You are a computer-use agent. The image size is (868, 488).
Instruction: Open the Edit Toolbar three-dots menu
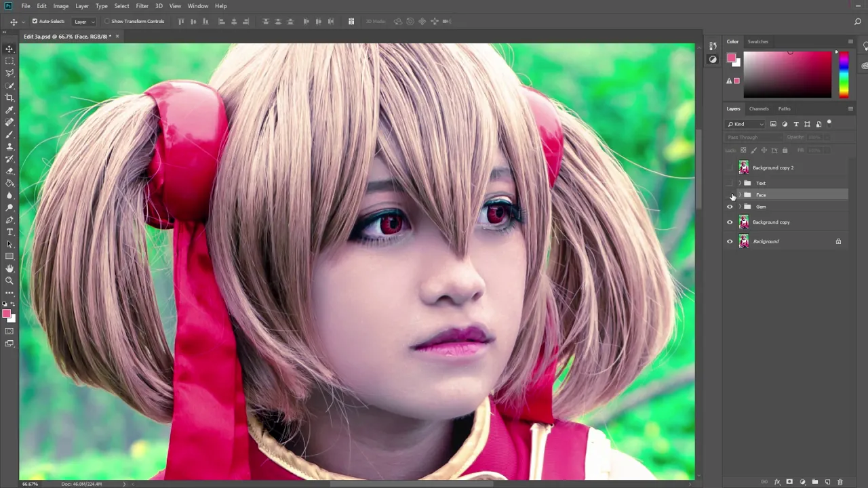9,293
